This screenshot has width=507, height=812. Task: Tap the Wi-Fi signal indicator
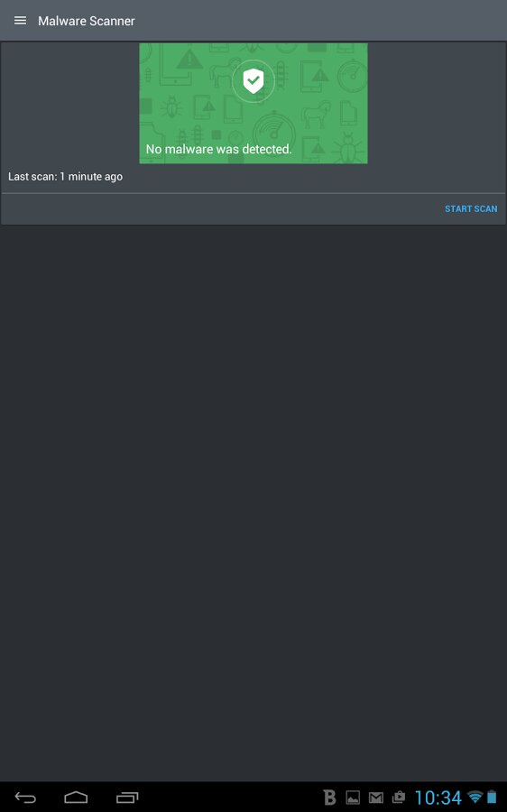tap(475, 797)
